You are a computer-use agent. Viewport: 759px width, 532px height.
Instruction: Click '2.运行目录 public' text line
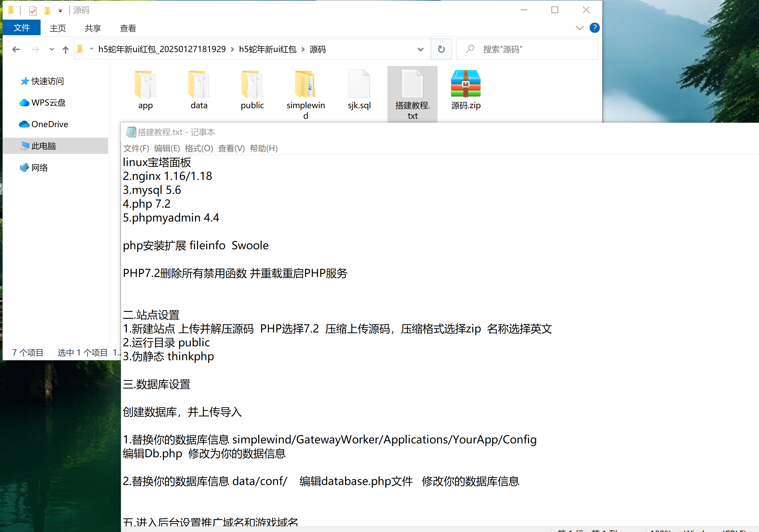pos(166,343)
